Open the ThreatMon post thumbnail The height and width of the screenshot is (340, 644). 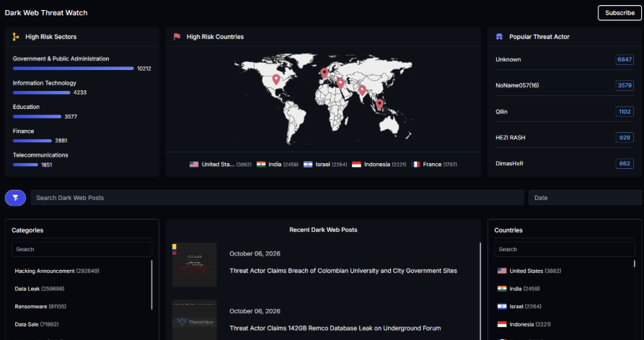coord(194,321)
